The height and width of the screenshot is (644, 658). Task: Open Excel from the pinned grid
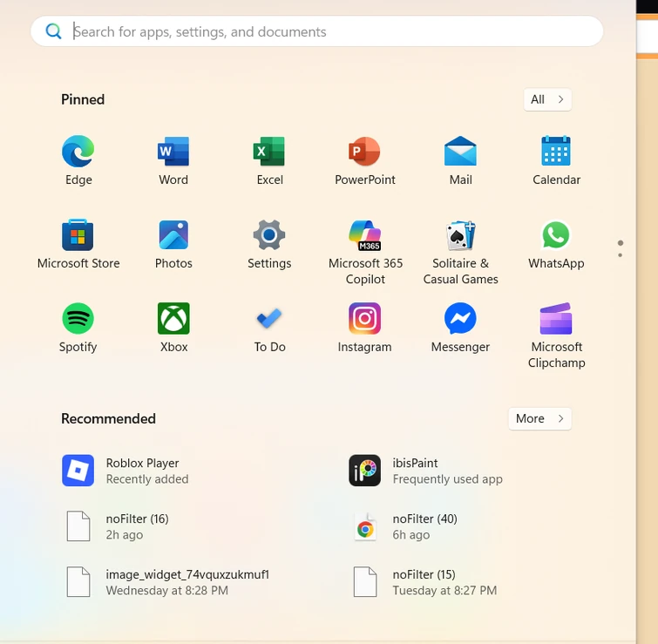click(x=269, y=160)
